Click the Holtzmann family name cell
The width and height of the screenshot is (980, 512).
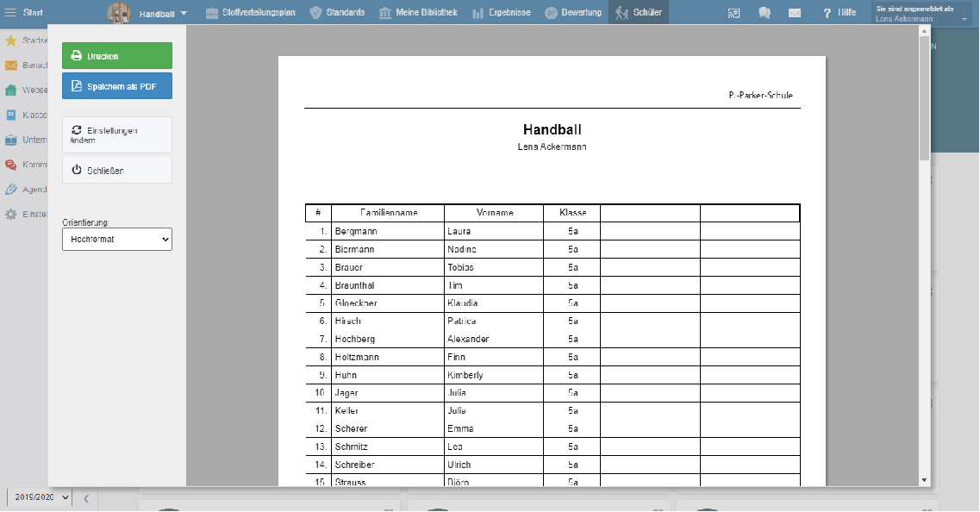(x=388, y=357)
